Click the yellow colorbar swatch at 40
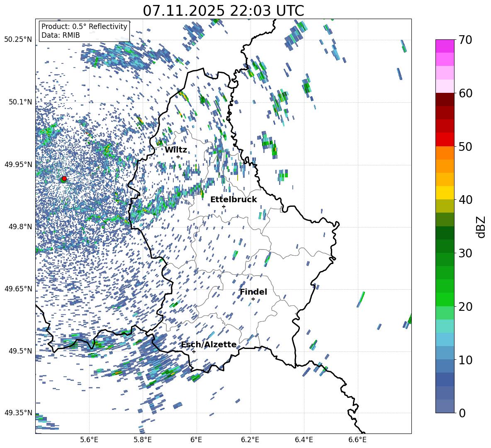The image size is (491, 448). tap(445, 193)
